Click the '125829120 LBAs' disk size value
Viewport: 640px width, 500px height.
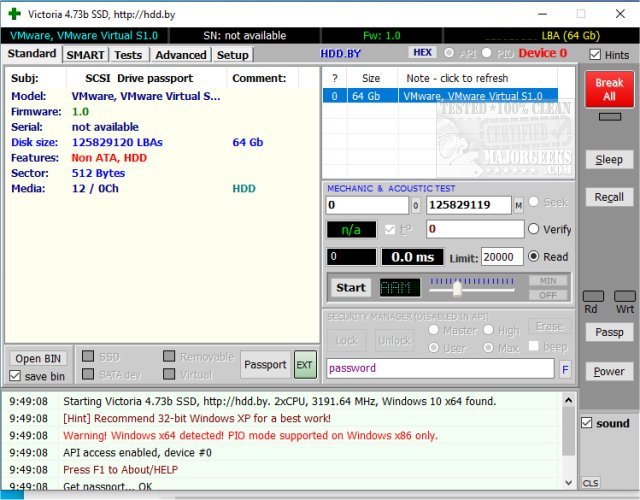[117, 142]
